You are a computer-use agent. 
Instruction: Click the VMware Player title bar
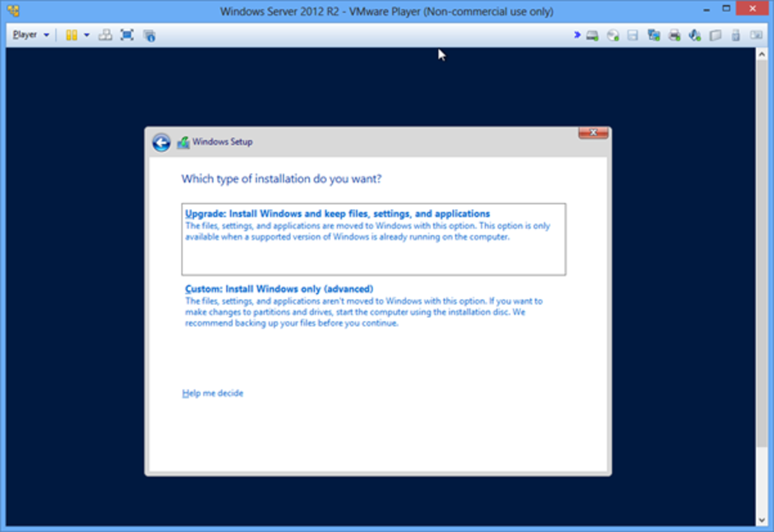click(387, 11)
